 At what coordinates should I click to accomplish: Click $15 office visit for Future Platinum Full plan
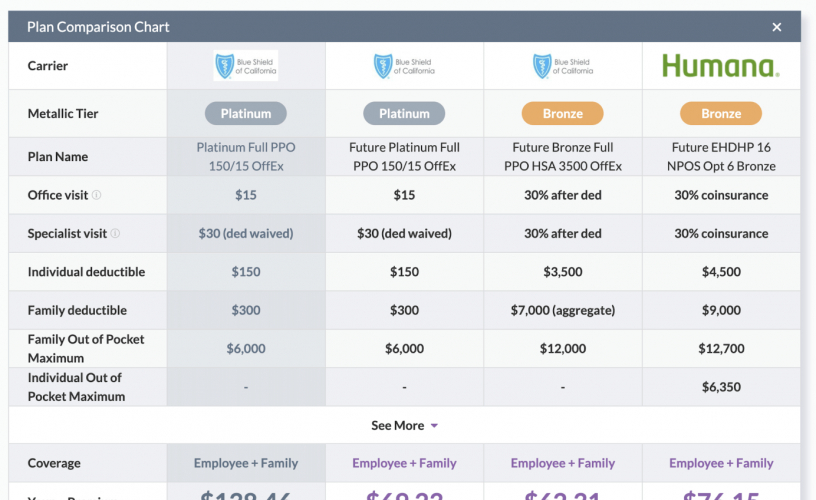pyautogui.click(x=404, y=195)
